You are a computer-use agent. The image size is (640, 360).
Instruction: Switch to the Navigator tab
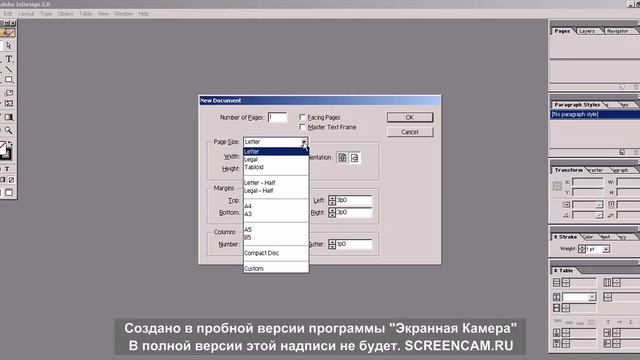tap(617, 31)
